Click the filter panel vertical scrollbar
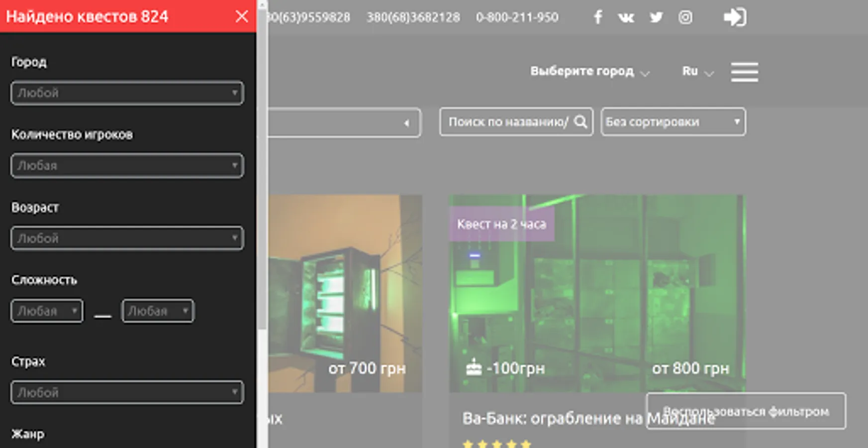 (262, 169)
